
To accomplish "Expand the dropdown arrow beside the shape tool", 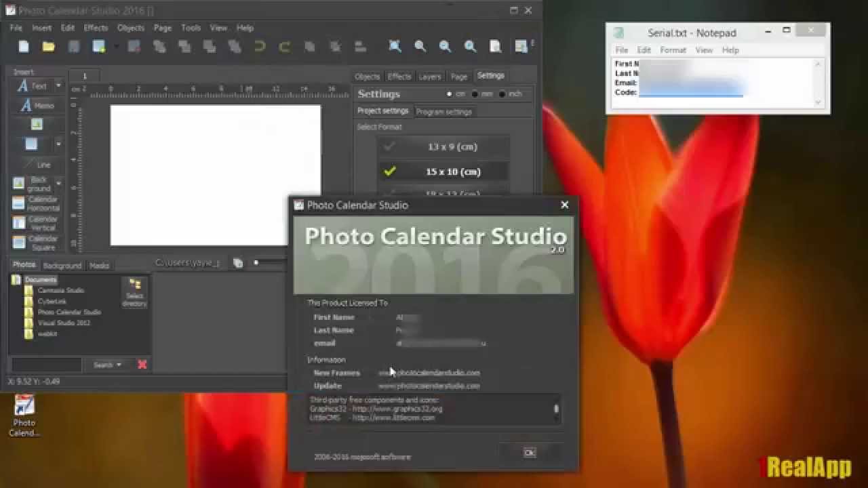I will [58, 144].
